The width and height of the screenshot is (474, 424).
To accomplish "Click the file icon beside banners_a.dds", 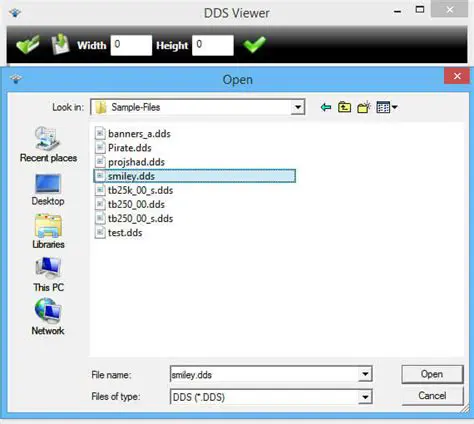I will point(100,134).
